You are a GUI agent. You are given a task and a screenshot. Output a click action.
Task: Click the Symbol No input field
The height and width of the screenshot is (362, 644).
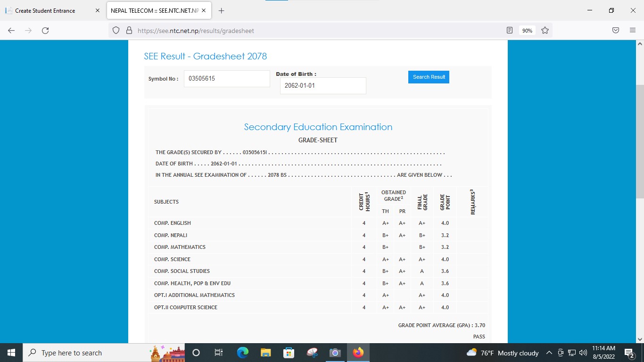227,79
